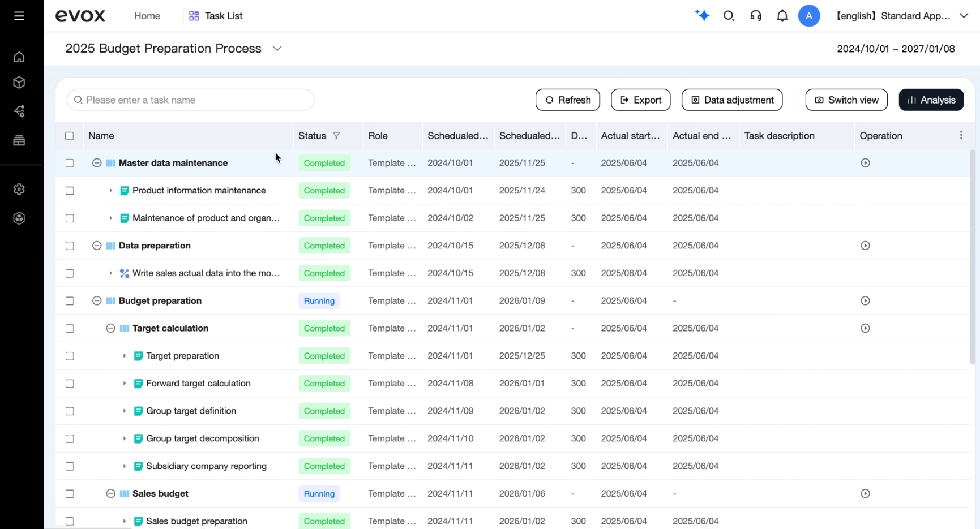Open Data adjustment
This screenshot has width=980, height=529.
click(x=732, y=100)
